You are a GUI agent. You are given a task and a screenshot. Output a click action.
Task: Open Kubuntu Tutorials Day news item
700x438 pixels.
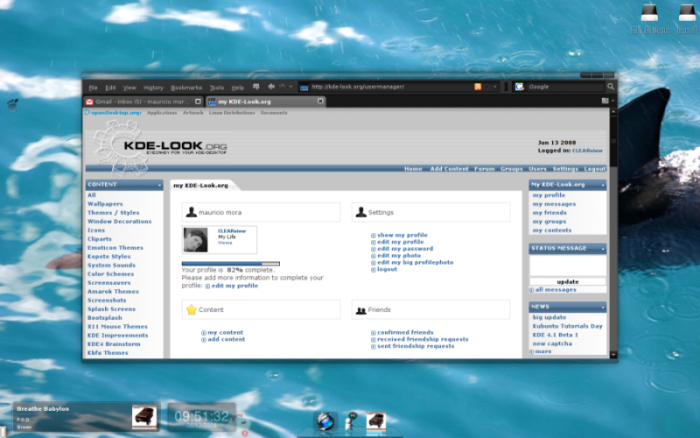[567, 326]
